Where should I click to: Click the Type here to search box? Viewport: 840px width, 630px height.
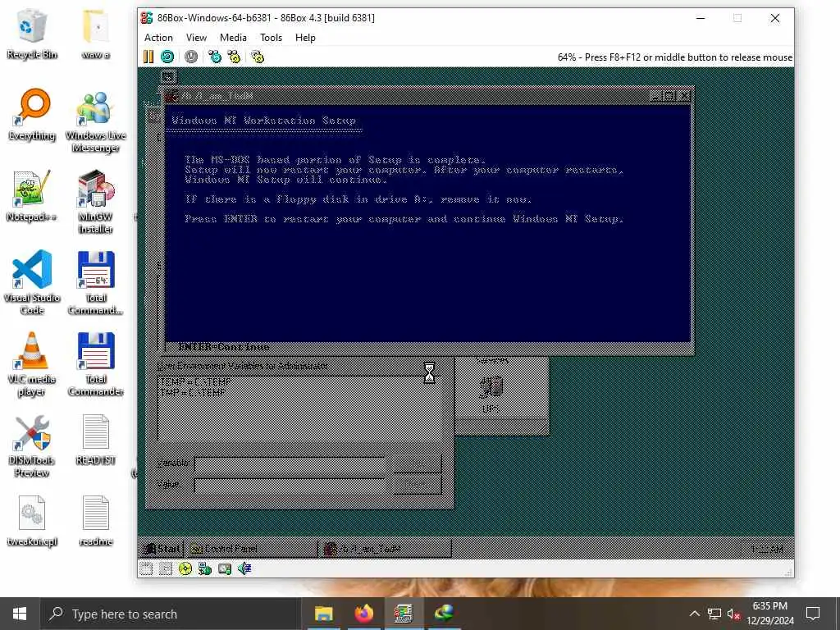(169, 614)
